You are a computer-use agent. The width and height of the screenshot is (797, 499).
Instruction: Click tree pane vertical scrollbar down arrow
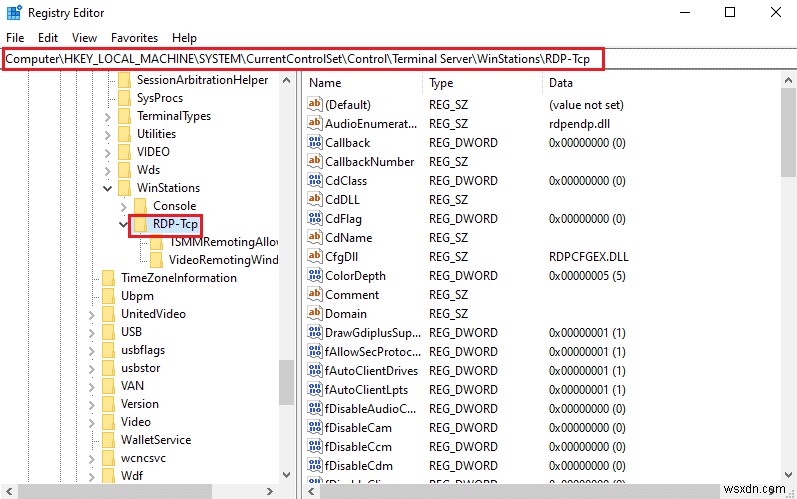pos(286,475)
